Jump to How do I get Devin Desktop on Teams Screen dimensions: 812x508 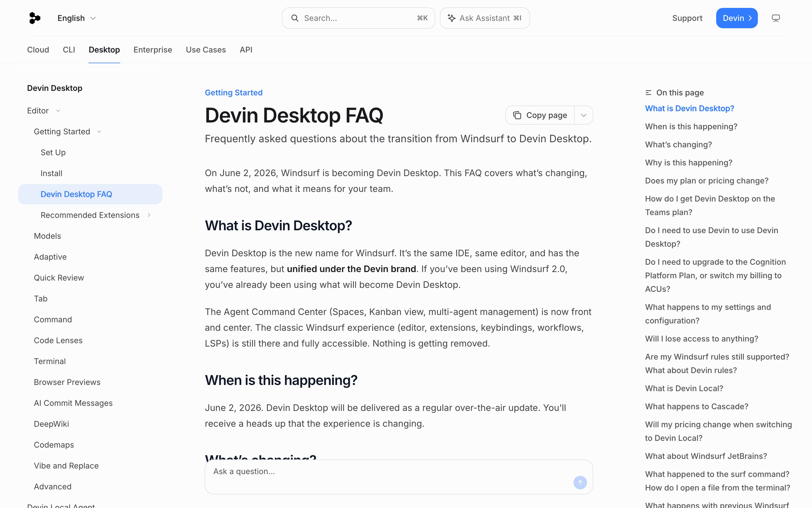710,206
